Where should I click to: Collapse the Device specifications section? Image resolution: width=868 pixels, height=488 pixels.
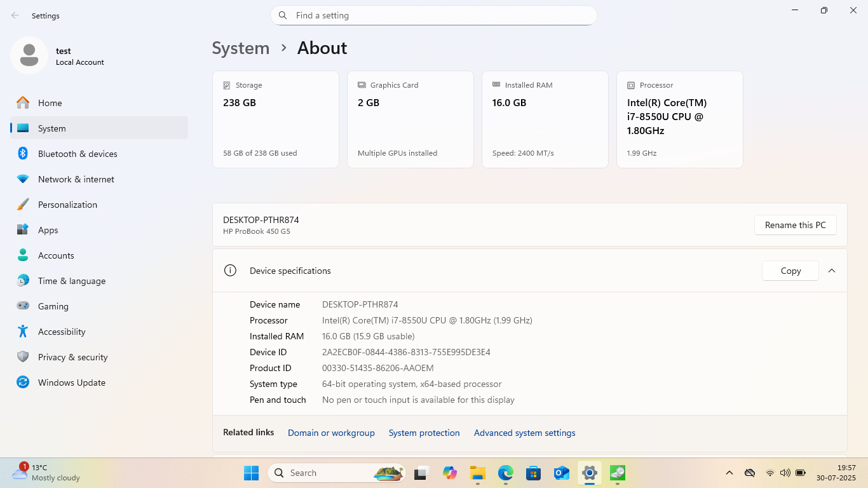coord(832,271)
